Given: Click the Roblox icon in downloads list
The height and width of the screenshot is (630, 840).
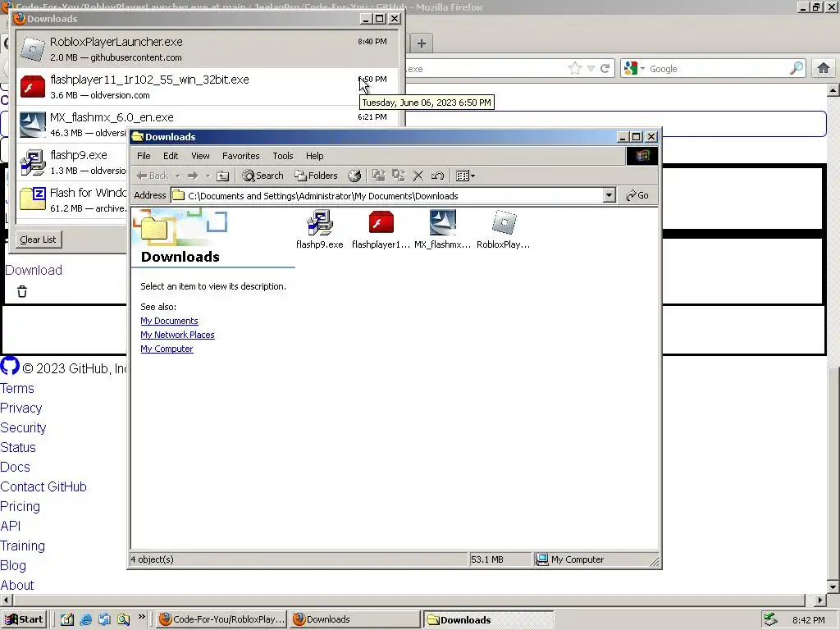Looking at the screenshot, I should [32, 49].
